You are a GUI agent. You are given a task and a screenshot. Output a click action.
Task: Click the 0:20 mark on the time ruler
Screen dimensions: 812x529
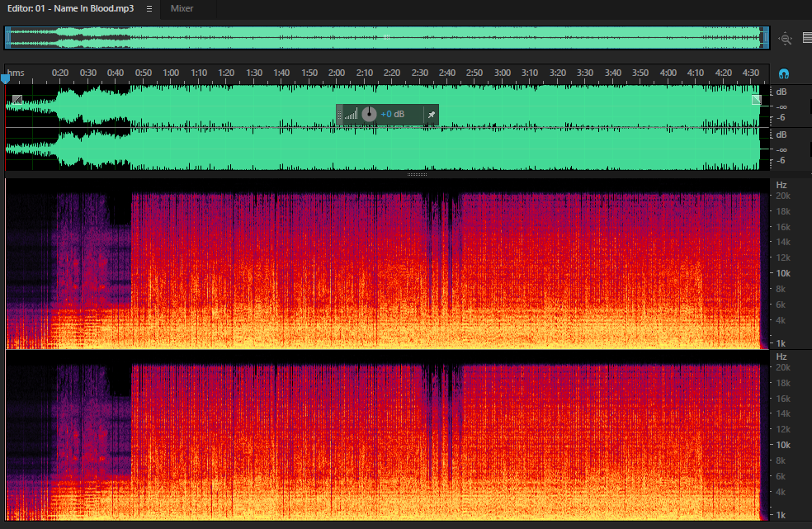tap(60, 73)
